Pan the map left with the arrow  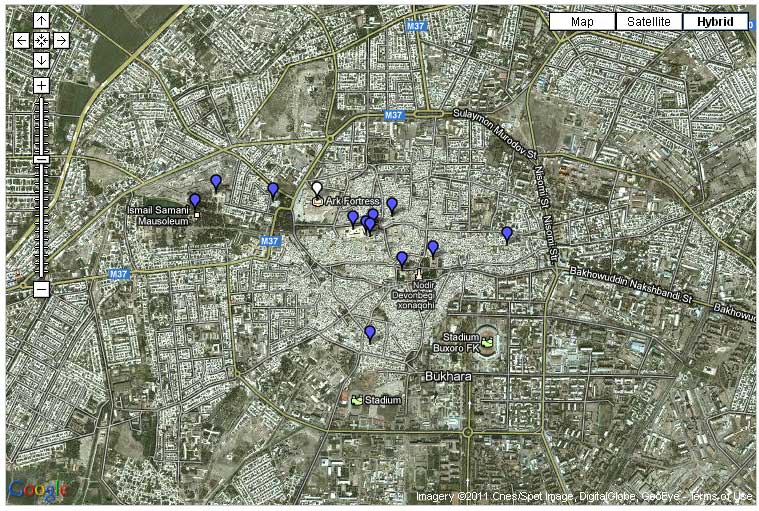click(22, 41)
